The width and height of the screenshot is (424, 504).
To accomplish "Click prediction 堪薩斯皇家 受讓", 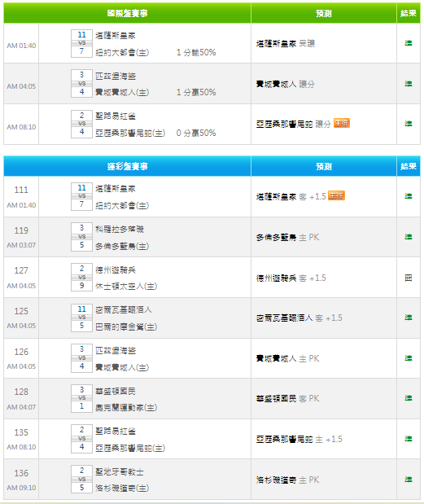I will pyautogui.click(x=286, y=43).
